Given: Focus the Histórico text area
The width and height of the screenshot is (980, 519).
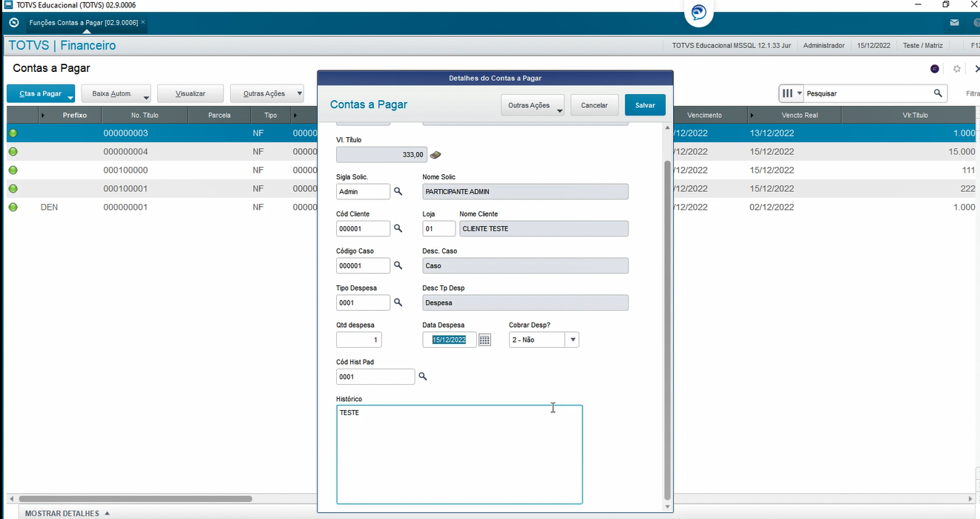Looking at the screenshot, I should [459, 454].
